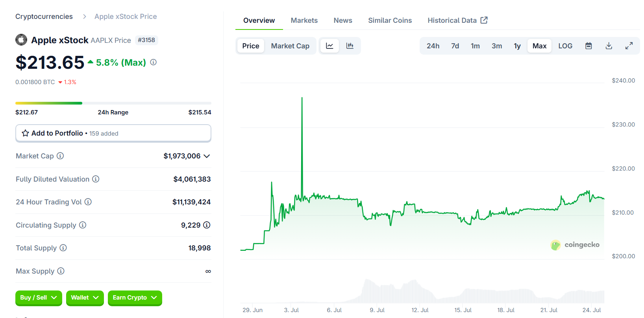Select 24h time range
The height and width of the screenshot is (318, 644).
[x=433, y=46]
